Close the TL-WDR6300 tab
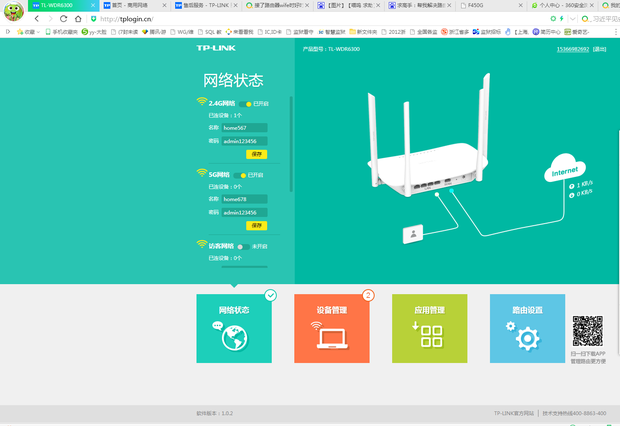 [x=93, y=6]
